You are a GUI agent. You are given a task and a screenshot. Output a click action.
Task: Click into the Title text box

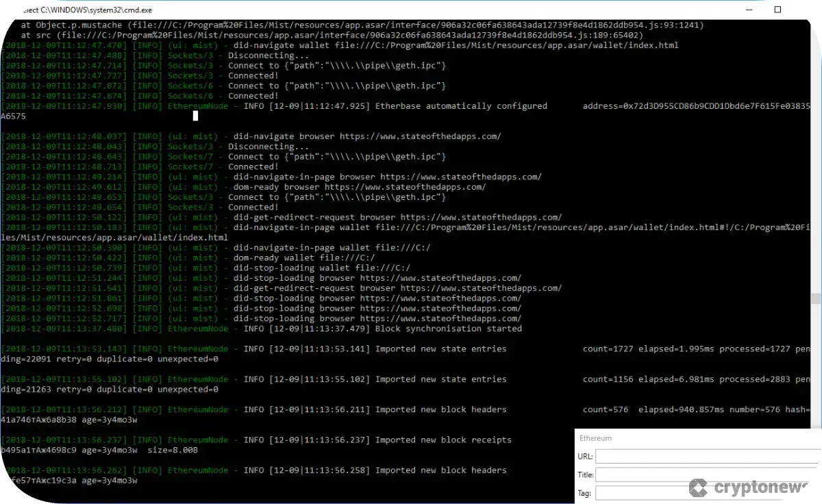(x=707, y=475)
